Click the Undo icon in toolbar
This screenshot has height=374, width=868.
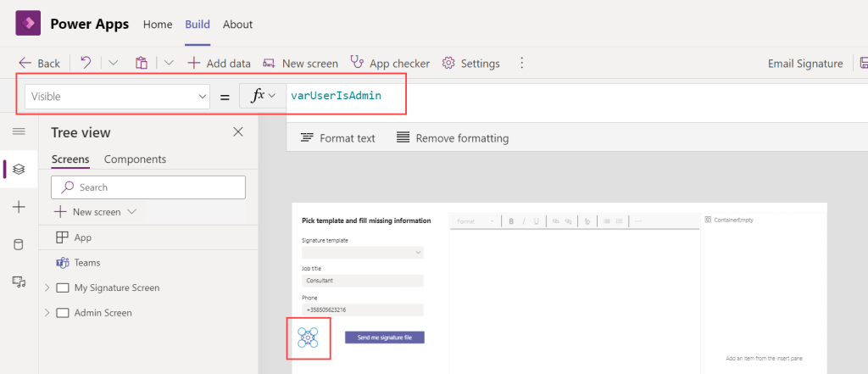86,63
